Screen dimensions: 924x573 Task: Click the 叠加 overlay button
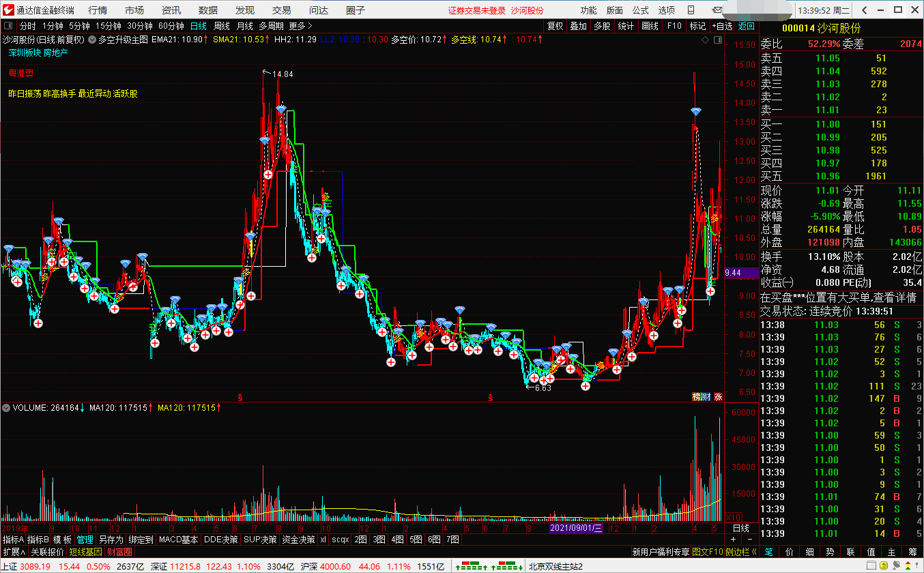point(579,26)
